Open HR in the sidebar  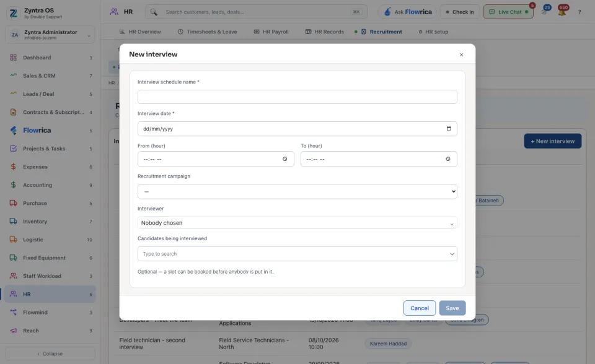pos(50,294)
